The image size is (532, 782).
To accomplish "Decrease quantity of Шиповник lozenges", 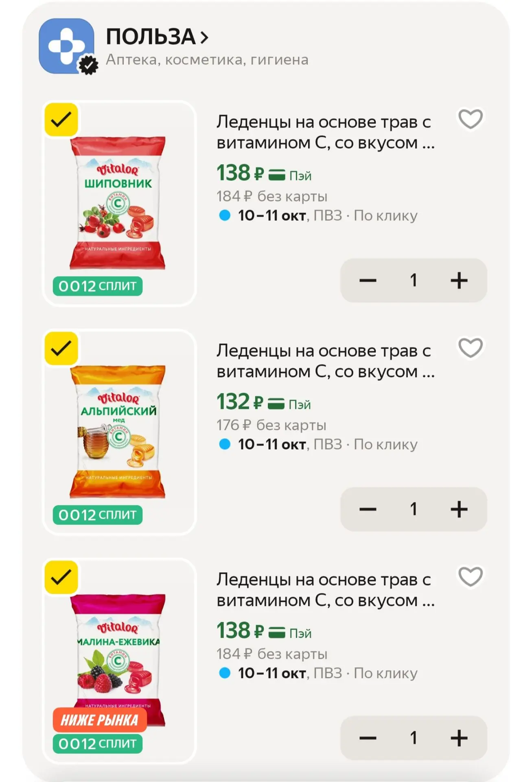I will [x=368, y=280].
